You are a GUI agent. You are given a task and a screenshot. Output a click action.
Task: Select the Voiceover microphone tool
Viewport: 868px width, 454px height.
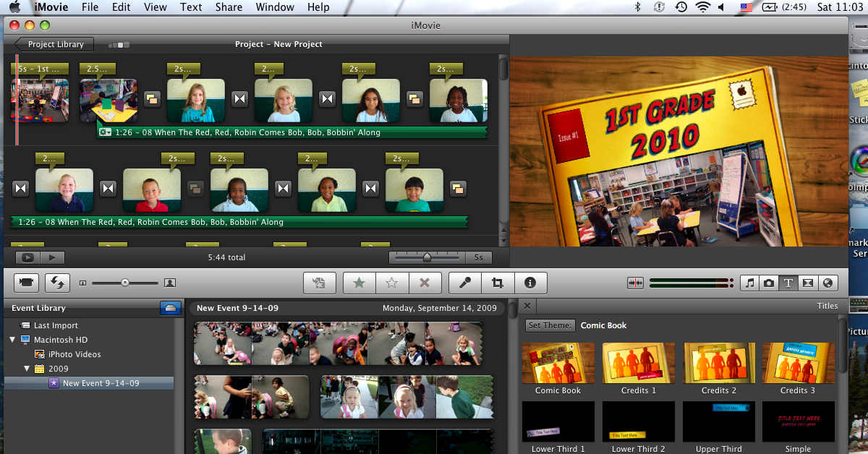click(x=464, y=283)
